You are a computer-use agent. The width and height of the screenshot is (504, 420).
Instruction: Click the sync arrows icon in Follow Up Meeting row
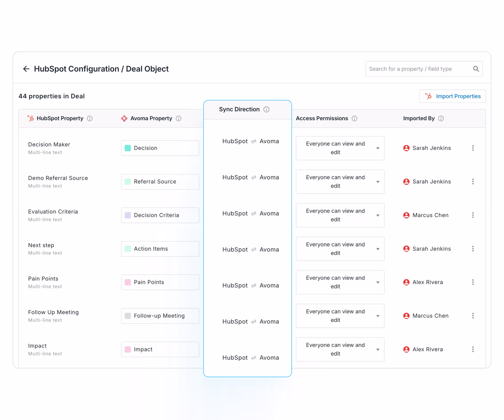254,322
